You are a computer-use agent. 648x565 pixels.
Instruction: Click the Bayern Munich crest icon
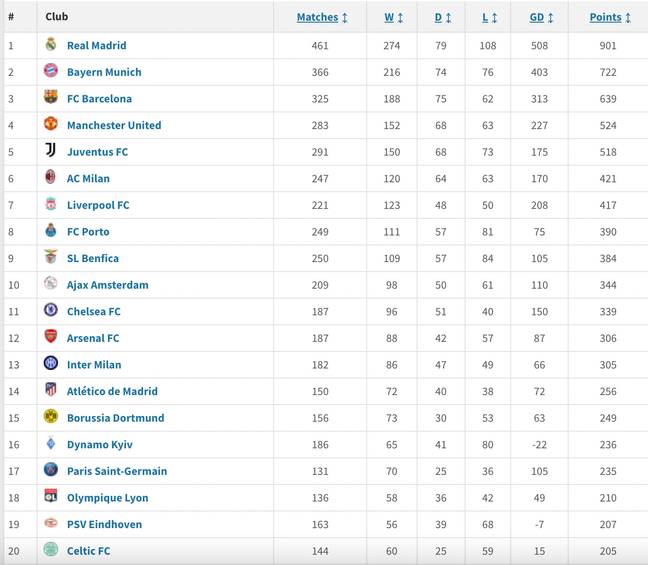(x=51, y=71)
